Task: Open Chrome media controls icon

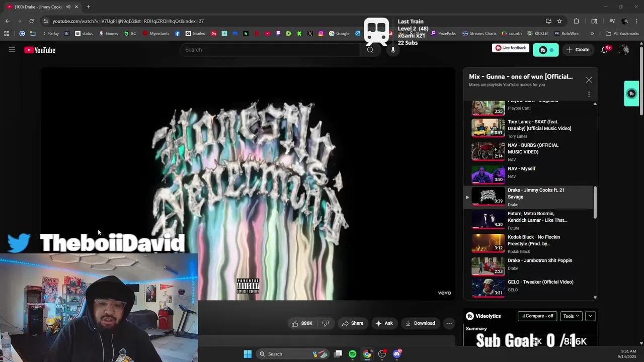Action: click(x=612, y=21)
